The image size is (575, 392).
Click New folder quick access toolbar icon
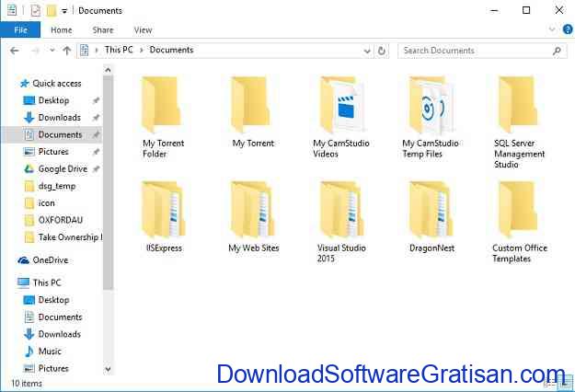click(51, 11)
